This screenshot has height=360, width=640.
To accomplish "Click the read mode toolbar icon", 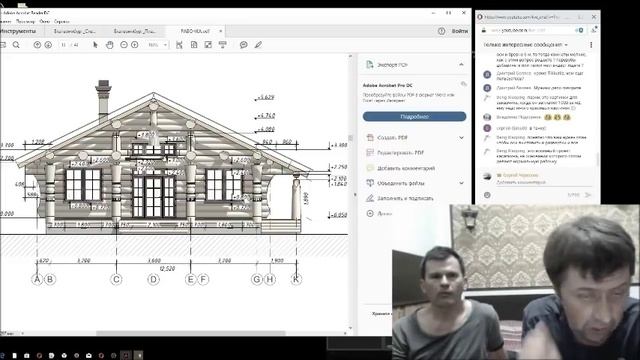I will (x=222, y=45).
